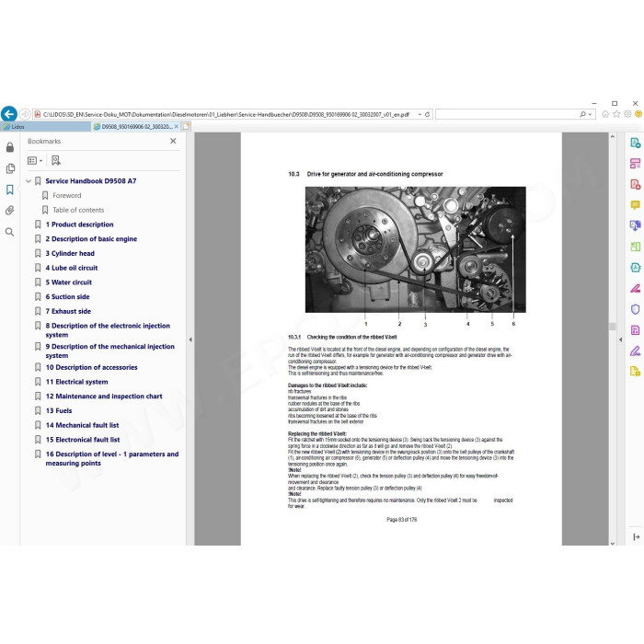Click the lock security icon in sidebar
This screenshot has width=644, height=644.
[x=10, y=147]
